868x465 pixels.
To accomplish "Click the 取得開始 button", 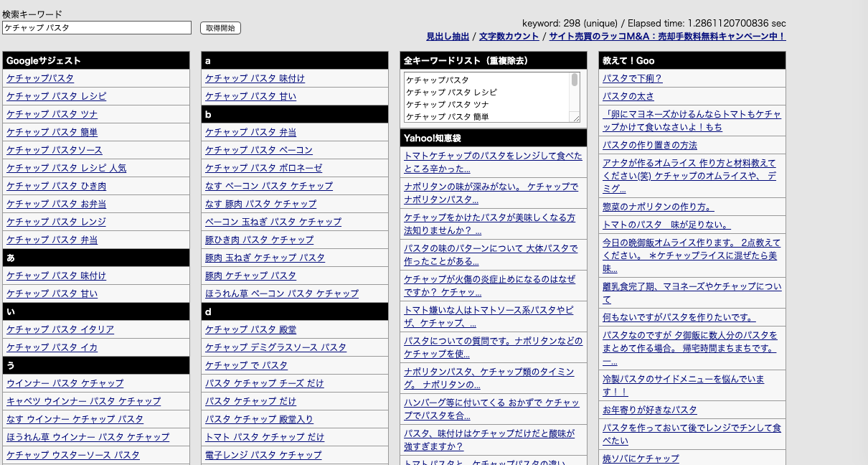I will 220,28.
